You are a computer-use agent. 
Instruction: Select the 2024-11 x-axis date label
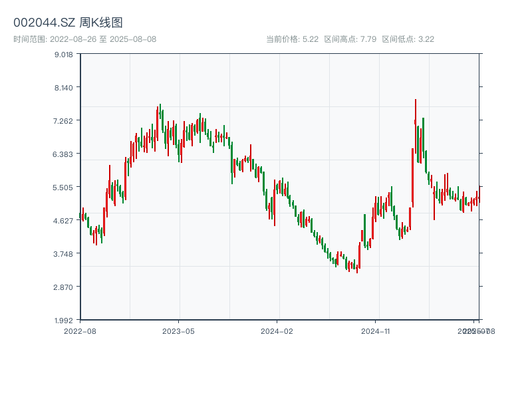[x=376, y=331]
